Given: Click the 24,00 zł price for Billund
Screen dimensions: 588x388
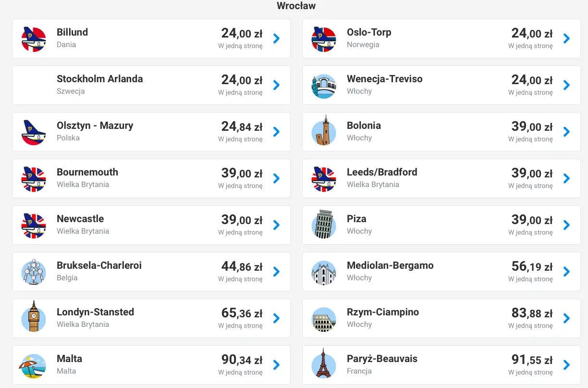Looking at the screenshot, I should coord(242,33).
